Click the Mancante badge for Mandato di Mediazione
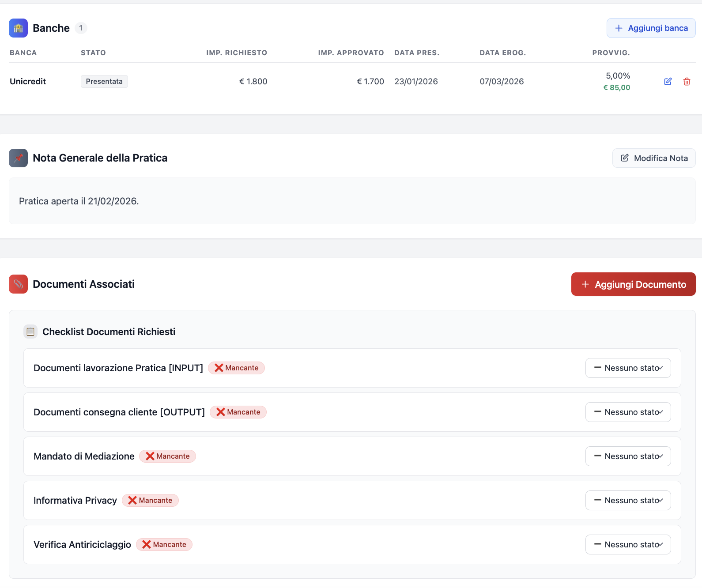 [167, 456]
